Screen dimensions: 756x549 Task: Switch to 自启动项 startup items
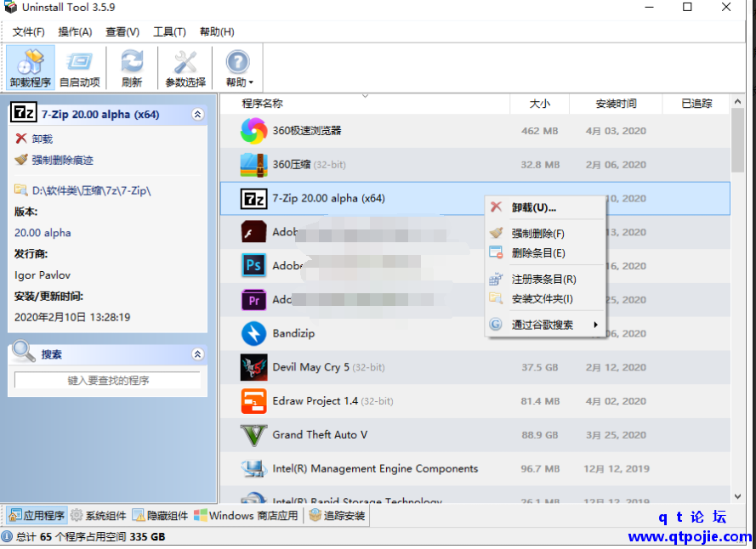(80, 67)
